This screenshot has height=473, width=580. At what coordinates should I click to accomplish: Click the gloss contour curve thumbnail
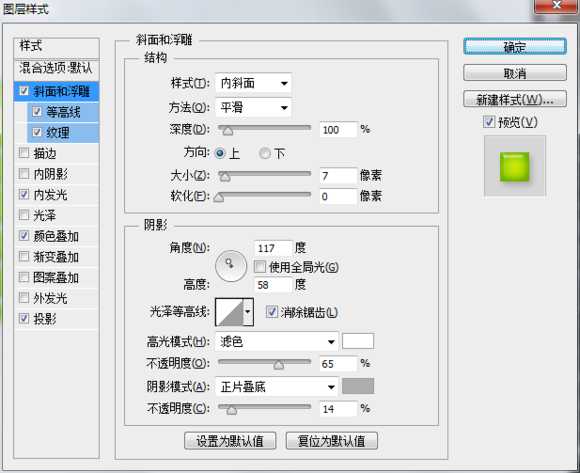229,312
